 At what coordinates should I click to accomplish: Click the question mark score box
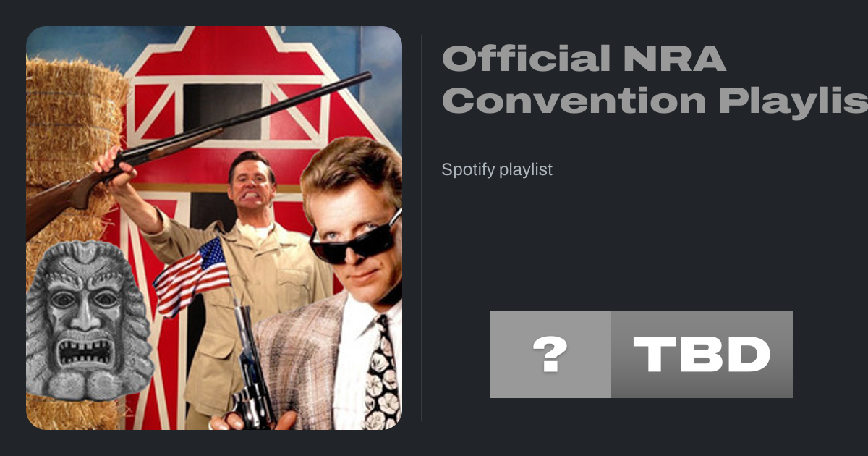tap(550, 355)
